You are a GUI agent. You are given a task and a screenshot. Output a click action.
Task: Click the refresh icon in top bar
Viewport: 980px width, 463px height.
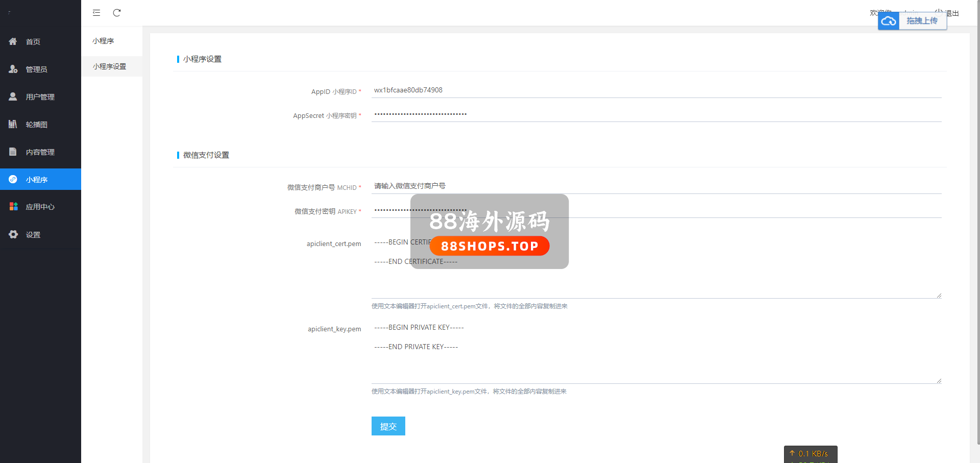coord(117,13)
